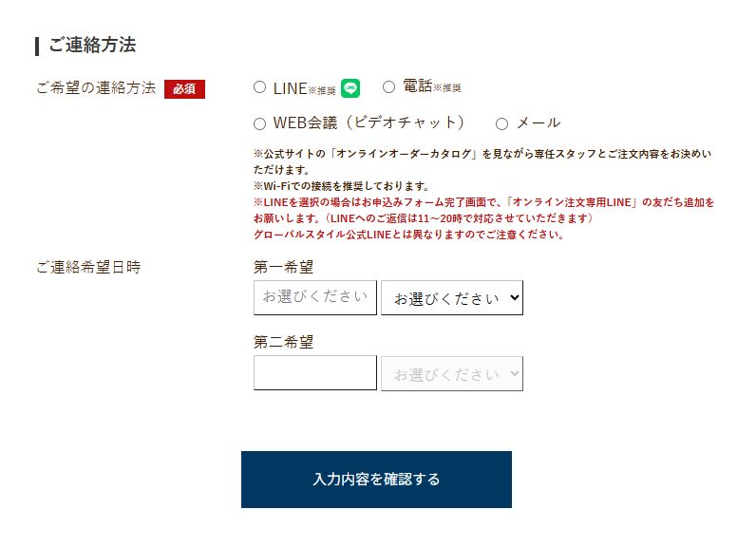Click the 第二希望 label text

pos(283,342)
